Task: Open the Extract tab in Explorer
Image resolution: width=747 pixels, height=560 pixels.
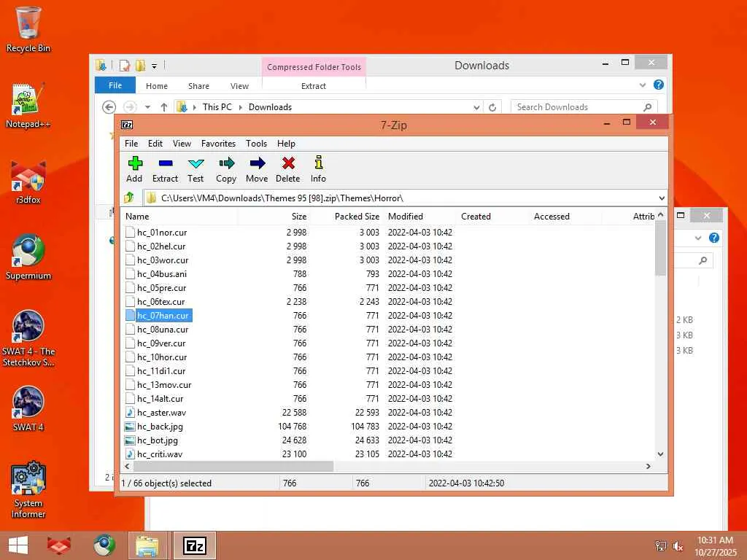Action: click(314, 86)
